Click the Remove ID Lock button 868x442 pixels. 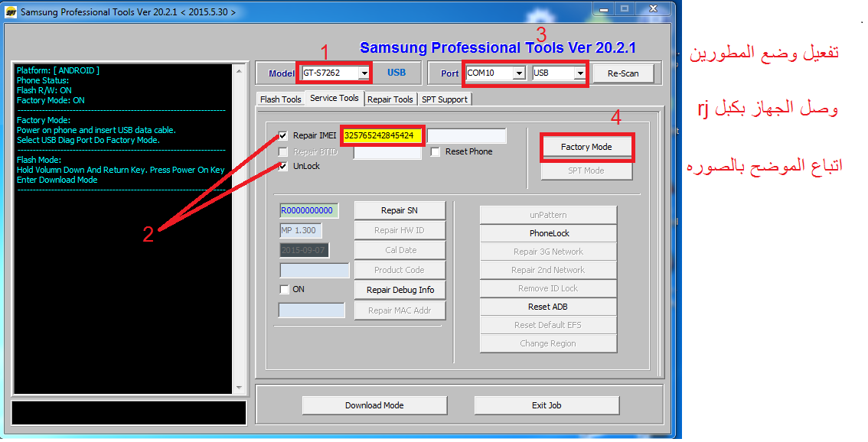pyautogui.click(x=549, y=288)
